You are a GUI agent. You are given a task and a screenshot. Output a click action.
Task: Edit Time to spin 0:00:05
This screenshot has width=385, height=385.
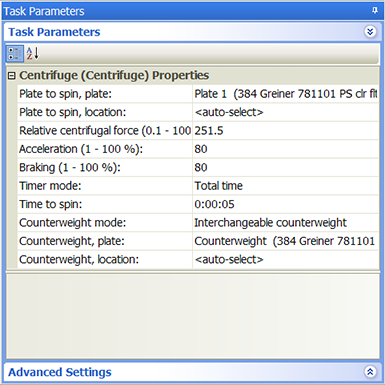coord(286,204)
